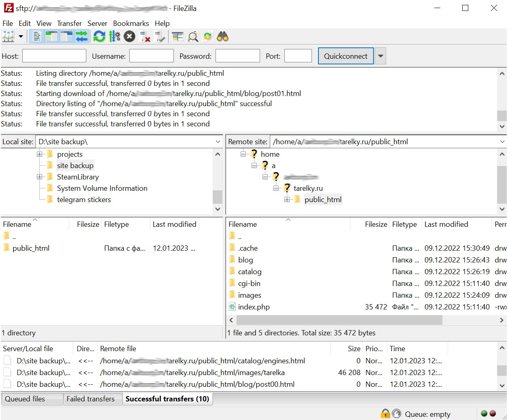Refresh the file and folder lists
Viewport: 508px width, 420px height.
pyautogui.click(x=99, y=37)
